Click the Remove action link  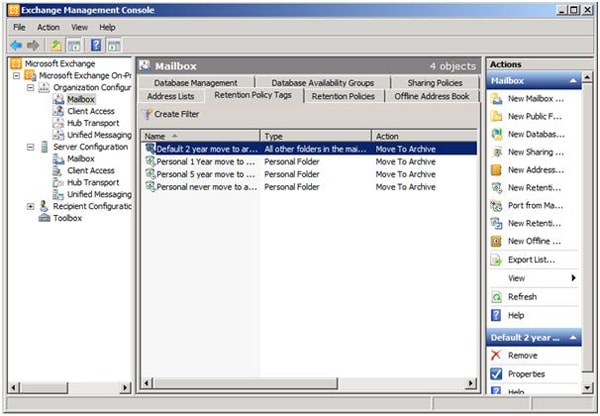(x=522, y=355)
